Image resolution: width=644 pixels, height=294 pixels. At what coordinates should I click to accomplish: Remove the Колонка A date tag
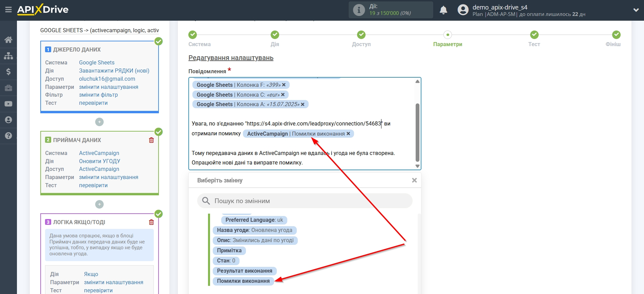pos(303,104)
